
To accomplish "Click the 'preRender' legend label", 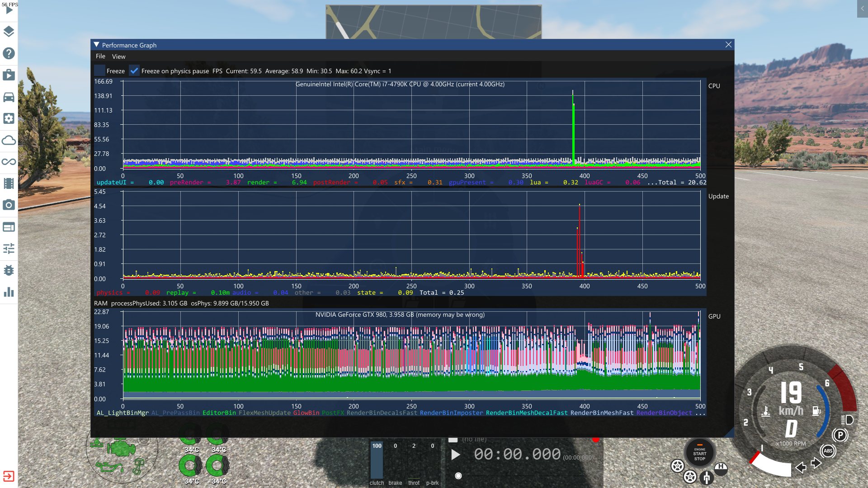I will click(187, 183).
